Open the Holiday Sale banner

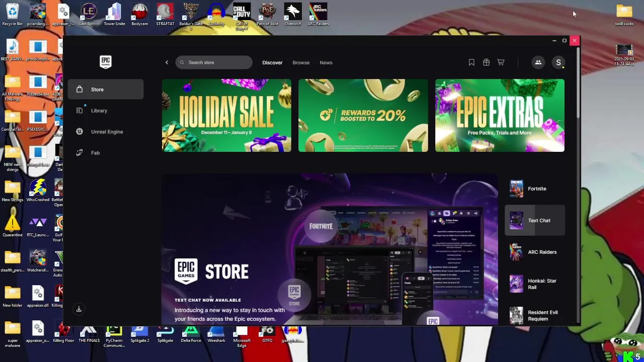226,115
